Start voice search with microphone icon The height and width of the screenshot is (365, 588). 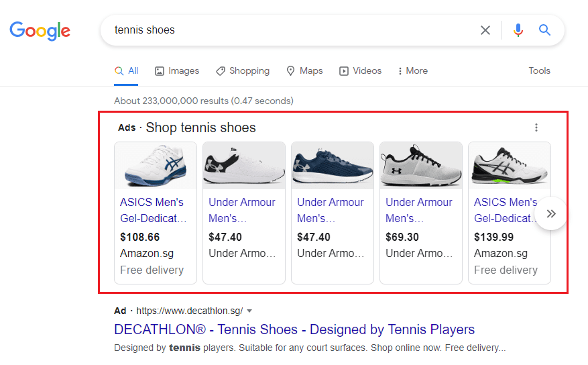click(518, 30)
